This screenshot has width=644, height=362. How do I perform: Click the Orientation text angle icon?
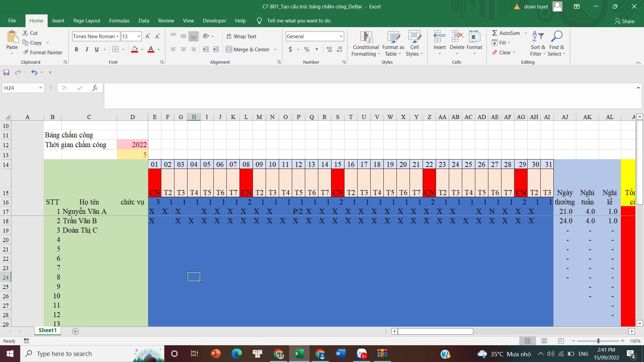pyautogui.click(x=206, y=36)
